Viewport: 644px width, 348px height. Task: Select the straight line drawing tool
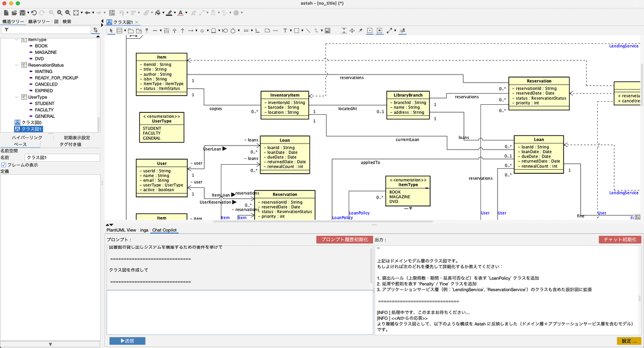point(308,31)
